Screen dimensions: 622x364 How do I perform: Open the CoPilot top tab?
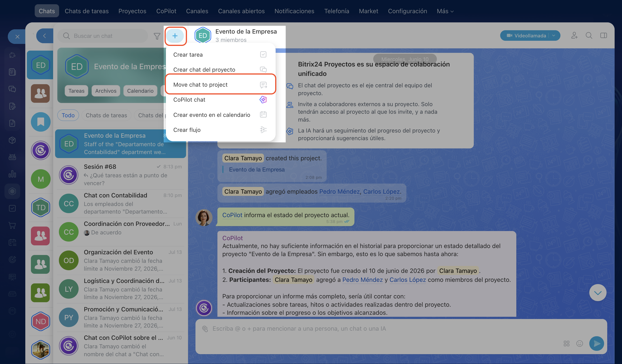[x=166, y=11]
